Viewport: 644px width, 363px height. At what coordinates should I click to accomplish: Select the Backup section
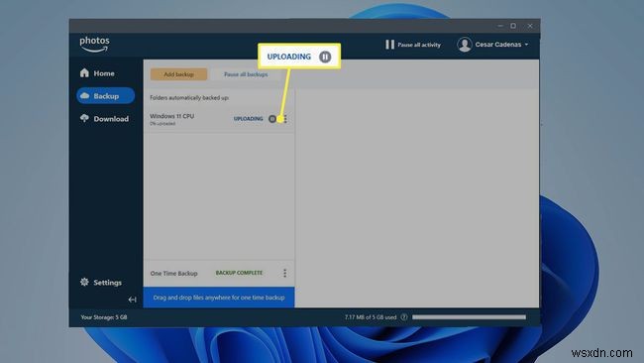pos(106,96)
